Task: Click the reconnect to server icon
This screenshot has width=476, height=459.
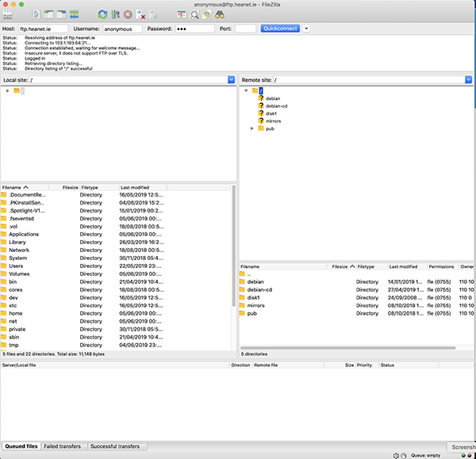Action: click(153, 14)
